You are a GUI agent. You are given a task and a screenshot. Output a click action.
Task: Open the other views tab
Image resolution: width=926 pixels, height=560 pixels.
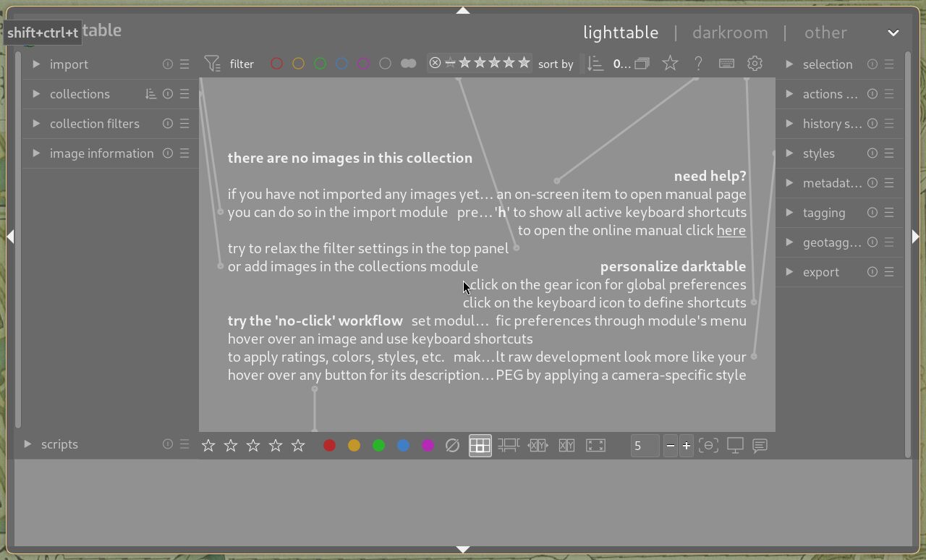(x=825, y=33)
